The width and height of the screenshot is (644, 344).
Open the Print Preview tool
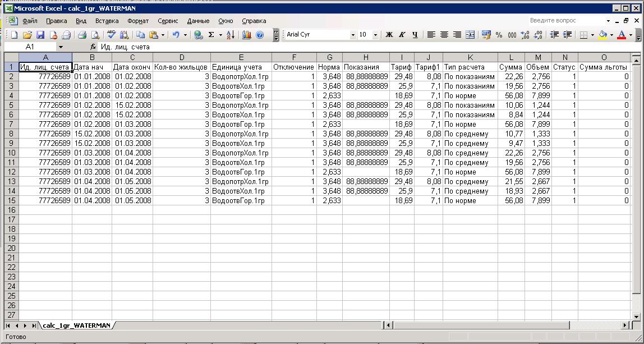click(x=95, y=35)
